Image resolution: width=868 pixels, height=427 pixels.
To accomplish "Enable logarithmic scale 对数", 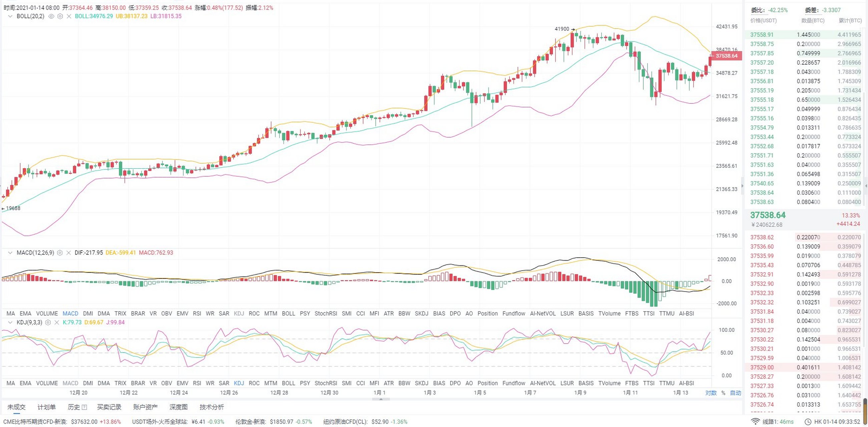I will (x=711, y=393).
